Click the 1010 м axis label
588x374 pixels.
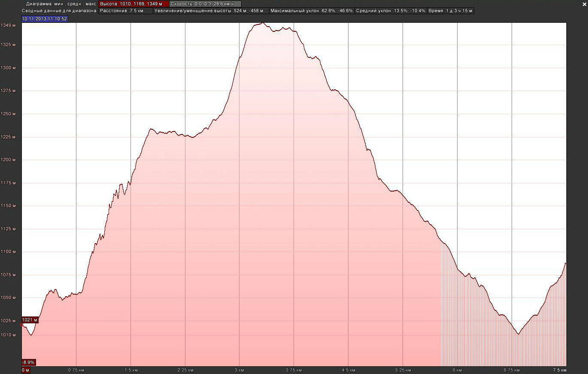[8, 335]
